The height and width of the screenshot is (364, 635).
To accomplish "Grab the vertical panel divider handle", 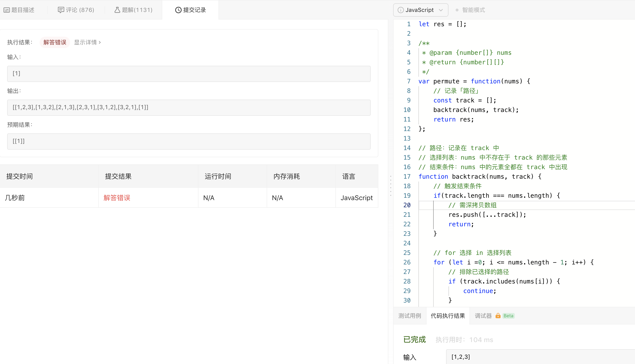I will (x=390, y=186).
